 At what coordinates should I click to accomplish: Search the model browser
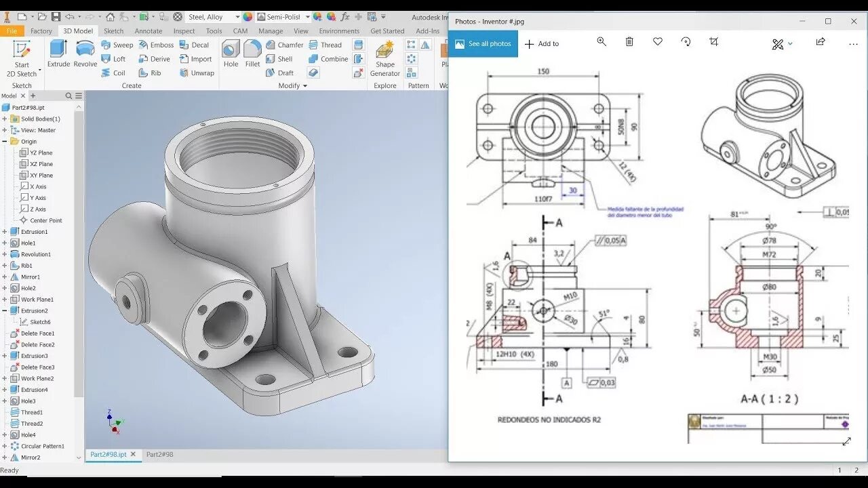(68, 96)
